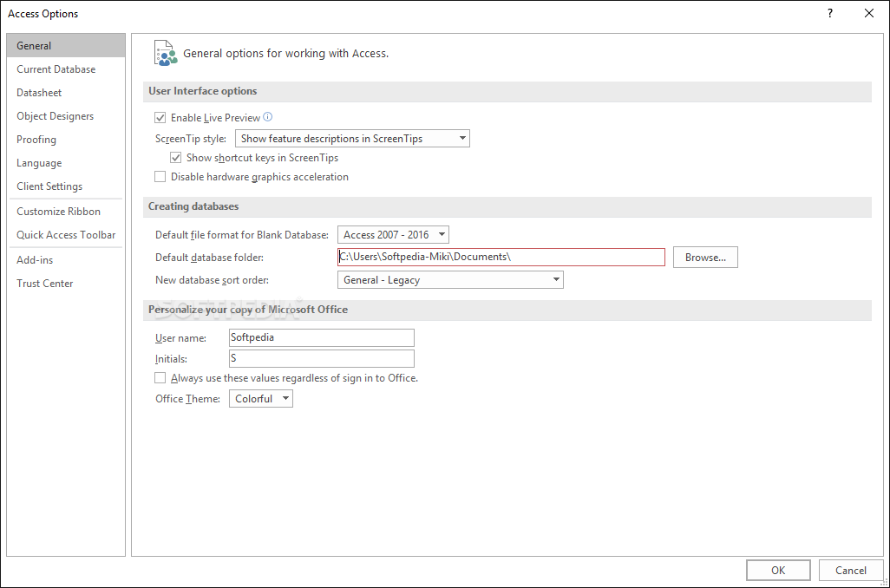The image size is (890, 588).
Task: Open the Help question mark button
Action: coord(830,13)
